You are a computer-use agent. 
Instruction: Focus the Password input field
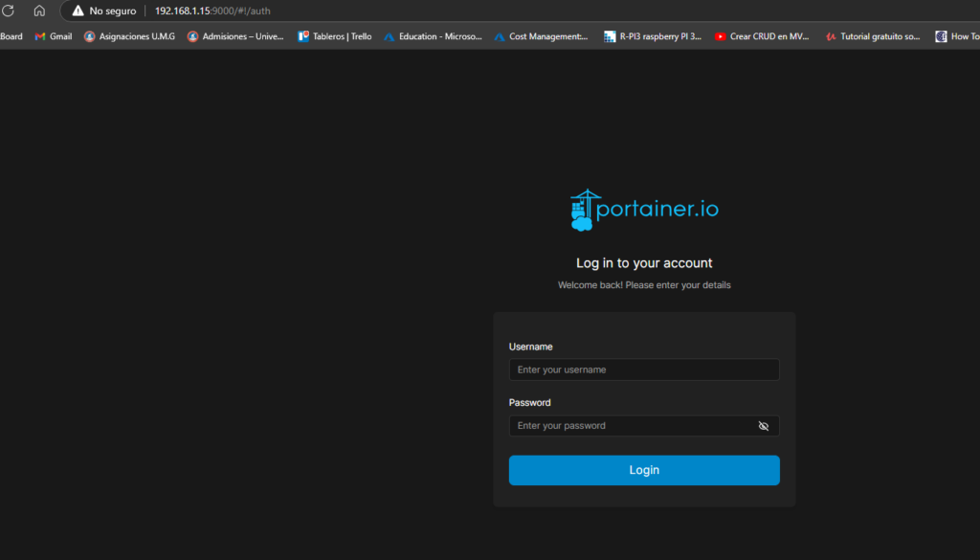[632, 426]
